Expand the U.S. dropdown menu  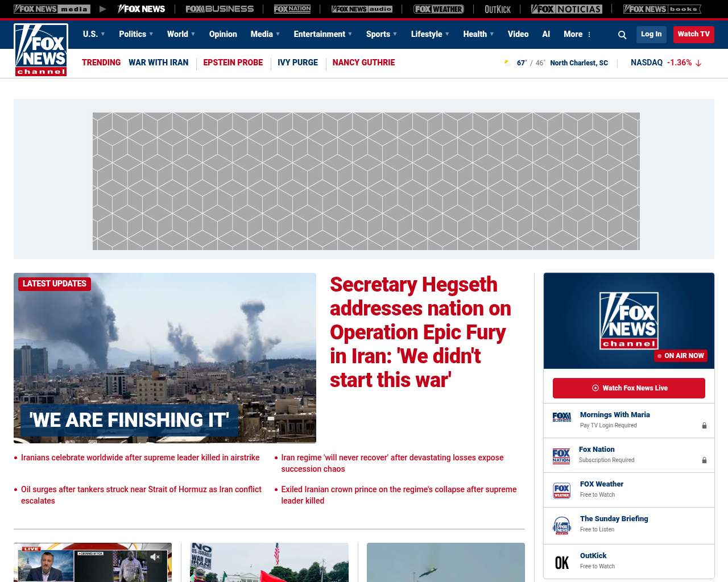pyautogui.click(x=94, y=34)
